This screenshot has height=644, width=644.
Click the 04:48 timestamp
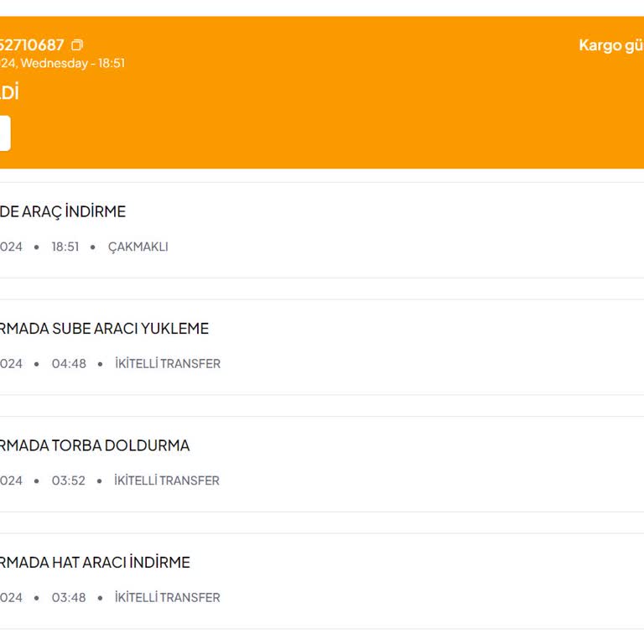pos(69,364)
